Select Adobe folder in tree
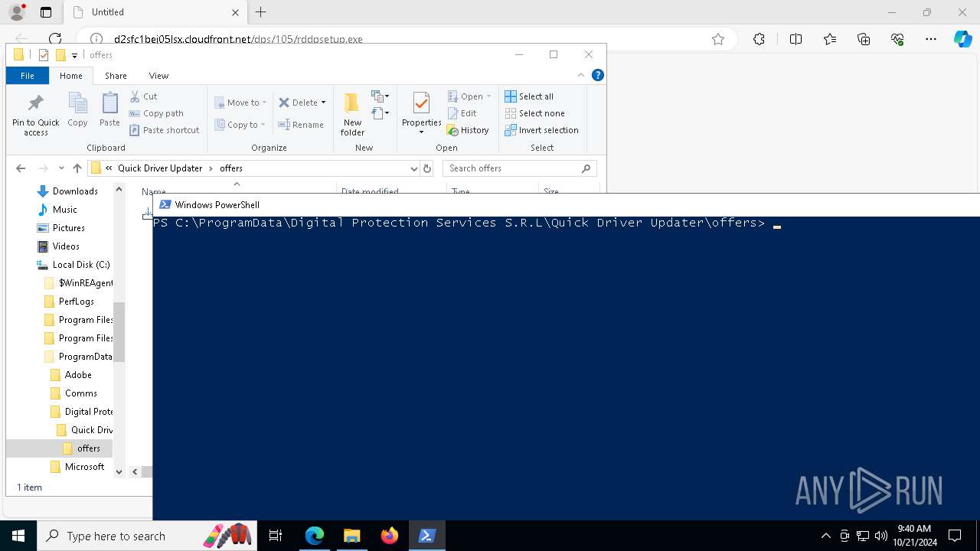 tap(78, 375)
